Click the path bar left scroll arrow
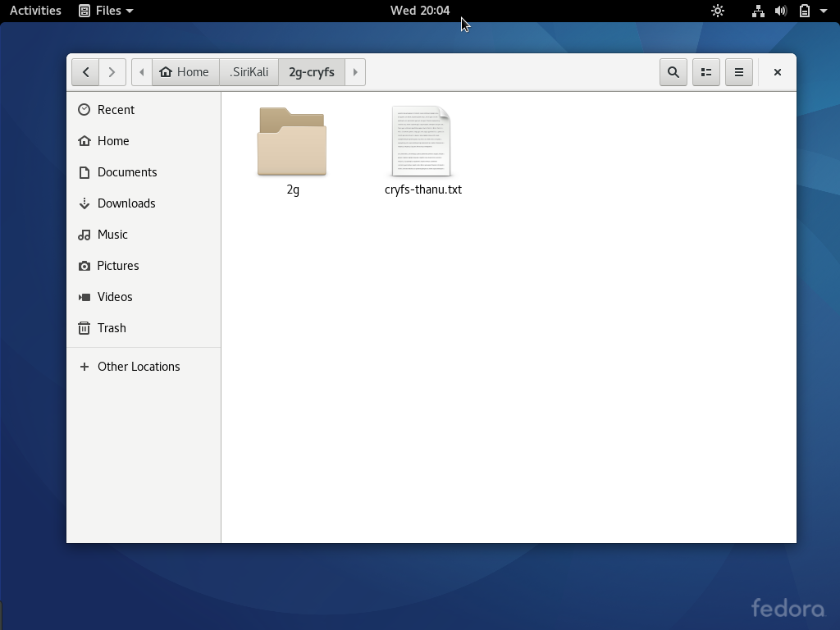Screen dimensions: 840x630 [x=142, y=72]
